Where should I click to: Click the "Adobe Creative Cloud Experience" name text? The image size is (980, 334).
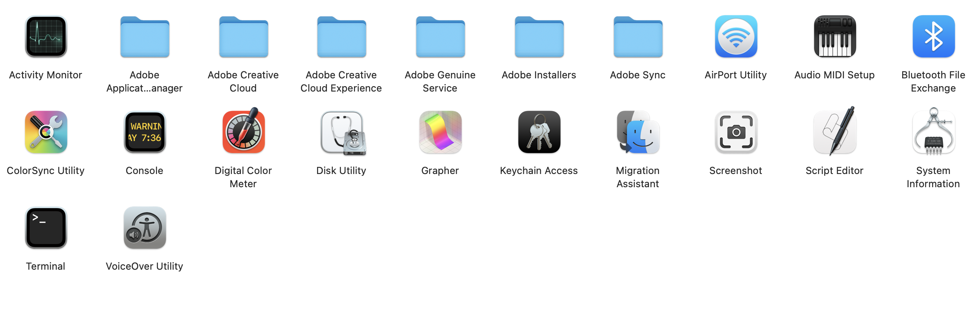coord(341,82)
